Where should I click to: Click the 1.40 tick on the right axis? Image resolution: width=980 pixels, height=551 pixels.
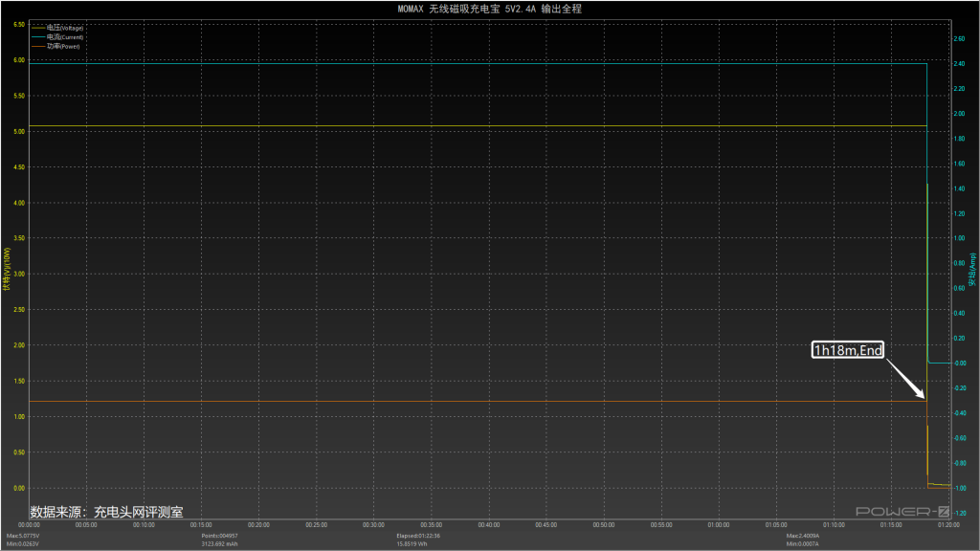[x=959, y=188]
